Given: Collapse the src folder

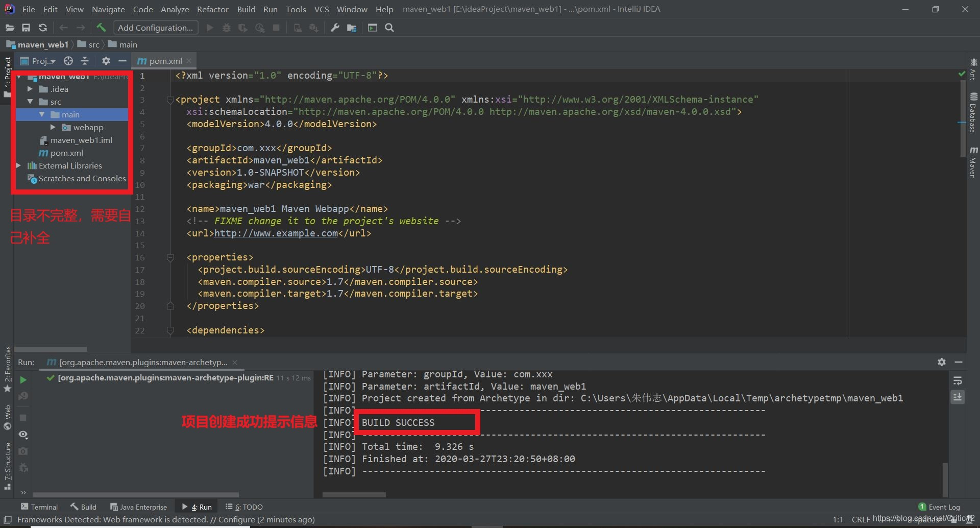Looking at the screenshot, I should coord(30,102).
